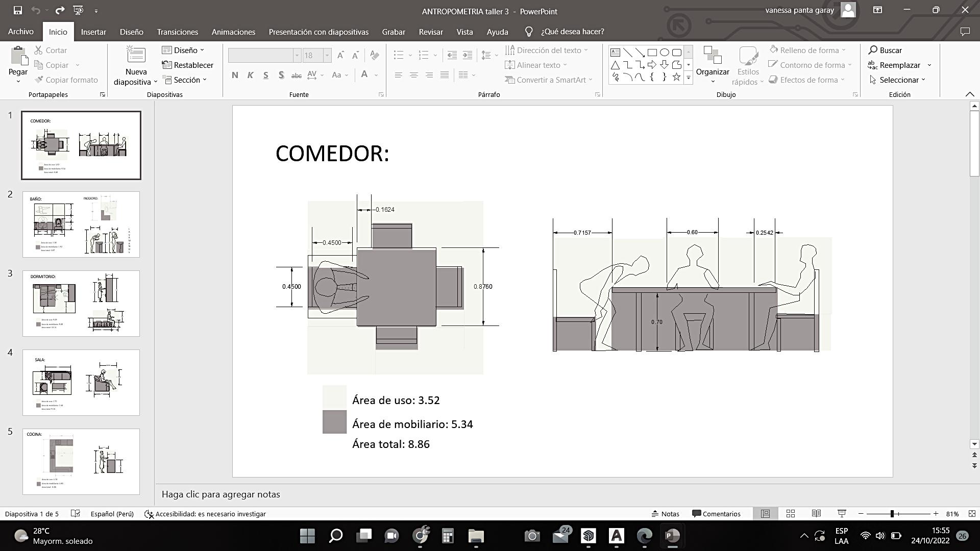Click the Buscar button
This screenshot has height=551, width=980.
(885, 50)
